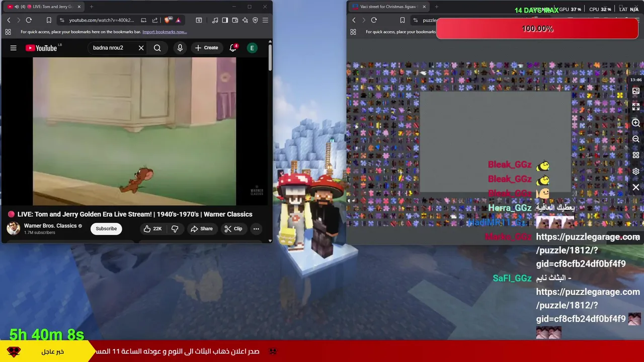Close the Tom and Jerry tab
Screen dimensions: 644x362
79,7
